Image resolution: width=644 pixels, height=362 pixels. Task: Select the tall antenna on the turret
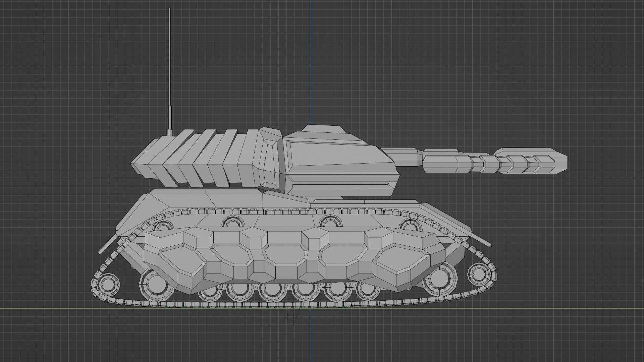(170, 72)
